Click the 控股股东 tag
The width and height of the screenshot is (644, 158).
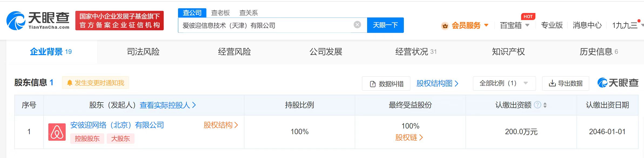tap(87, 139)
